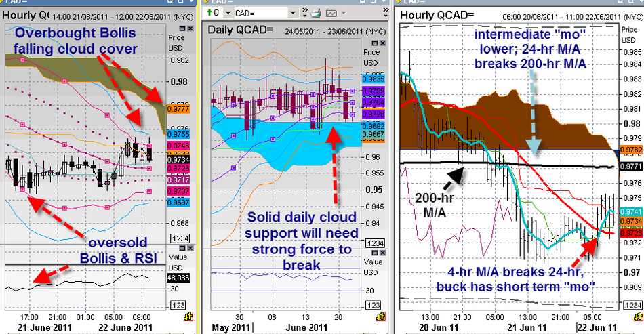Expand the CAD= instrument dropdown arrow
This screenshot has height=334, width=644.
point(293,13)
